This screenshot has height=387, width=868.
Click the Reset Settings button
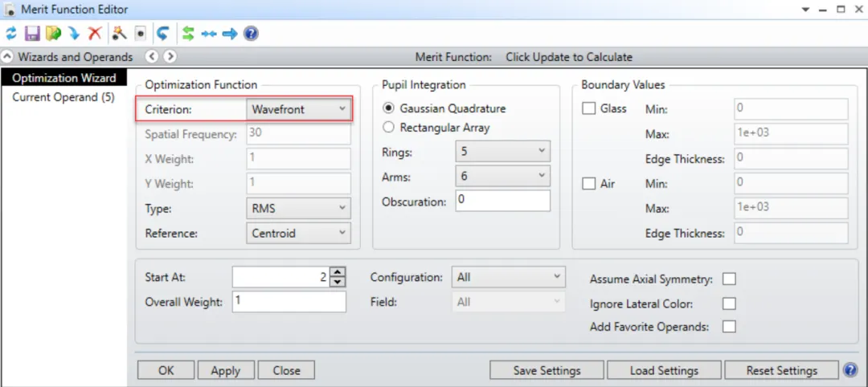point(781,370)
